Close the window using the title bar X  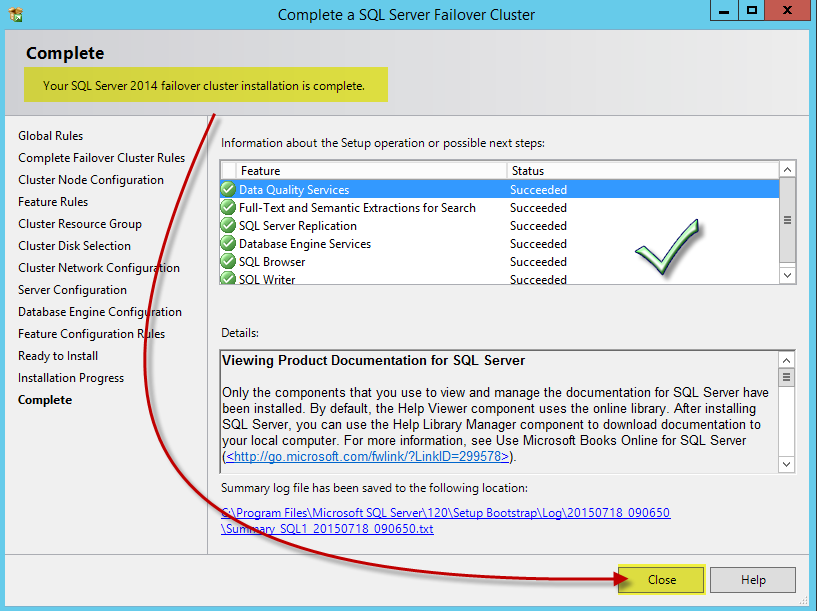[x=787, y=11]
